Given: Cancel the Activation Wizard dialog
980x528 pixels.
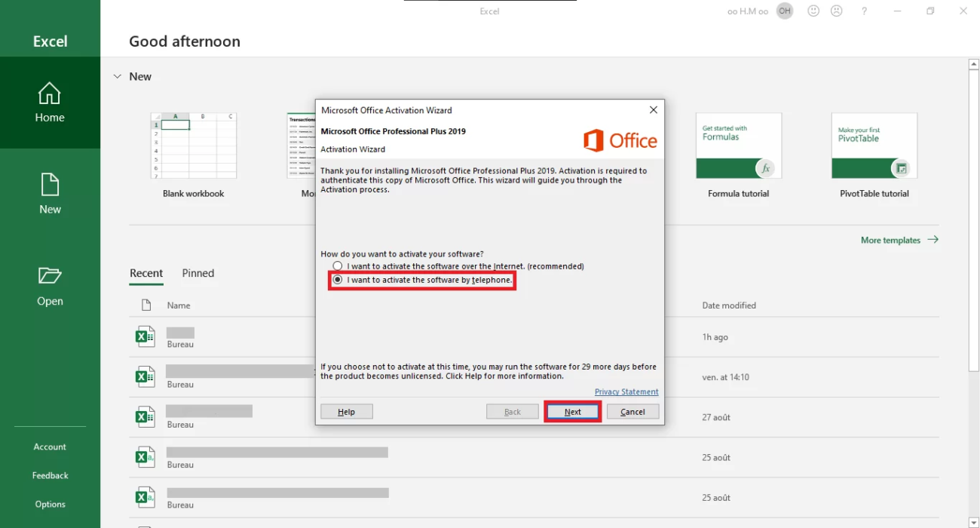Looking at the screenshot, I should tap(632, 412).
